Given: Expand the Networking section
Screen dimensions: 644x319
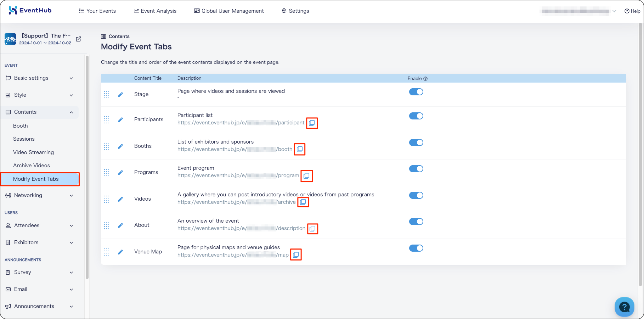Looking at the screenshot, I should [40, 195].
